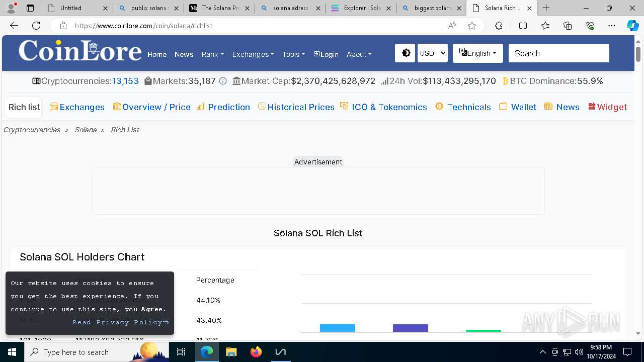
Task: Go to Home in site navigation
Action: click(x=157, y=54)
